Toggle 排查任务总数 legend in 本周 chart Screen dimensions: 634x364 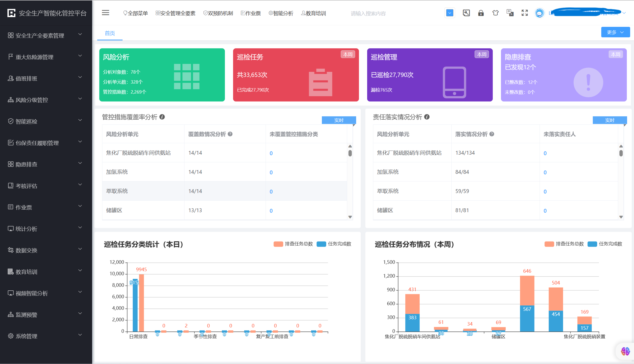coord(564,244)
